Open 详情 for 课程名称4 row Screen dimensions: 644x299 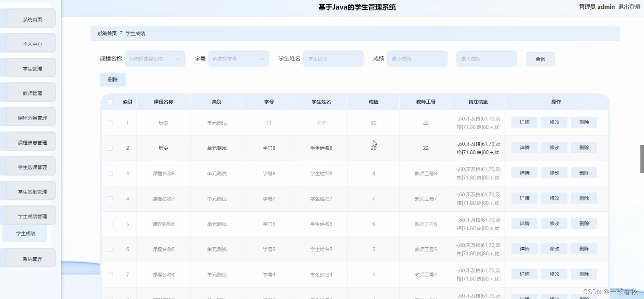point(524,274)
